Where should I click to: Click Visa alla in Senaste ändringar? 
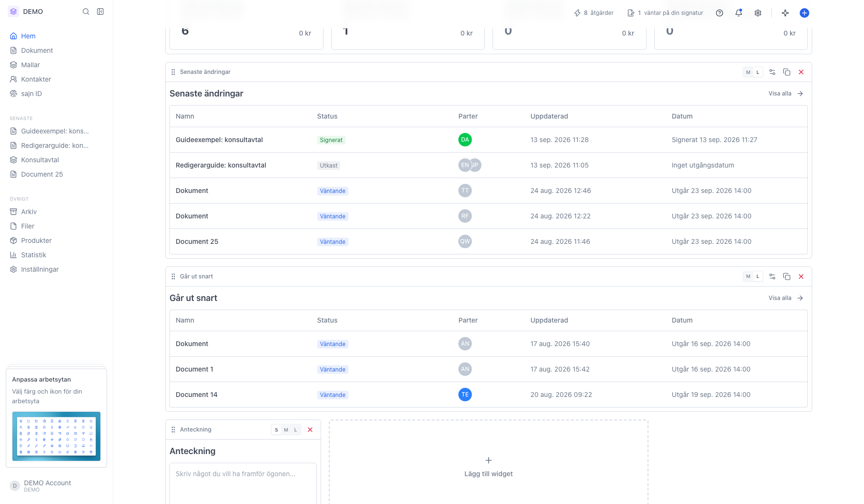(786, 94)
